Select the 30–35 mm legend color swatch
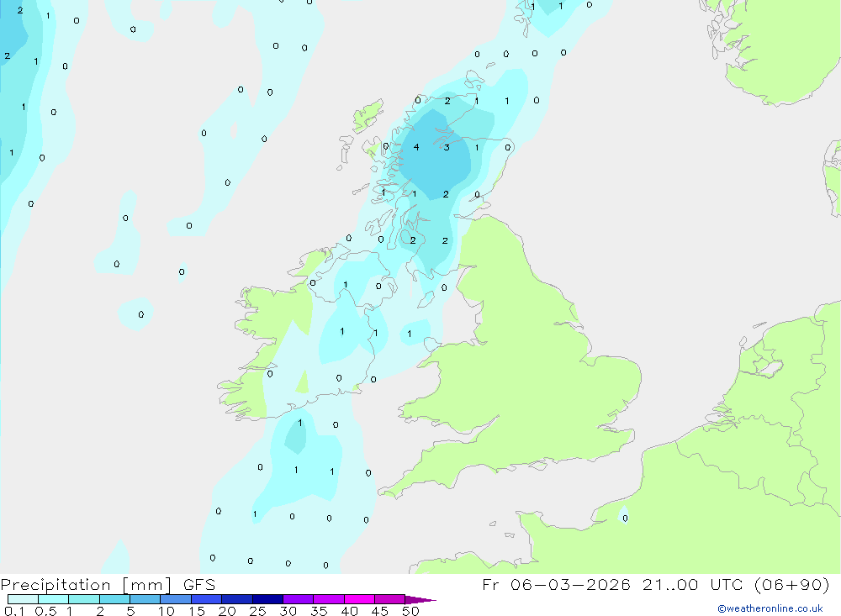The height and width of the screenshot is (616, 841). tap(299, 599)
